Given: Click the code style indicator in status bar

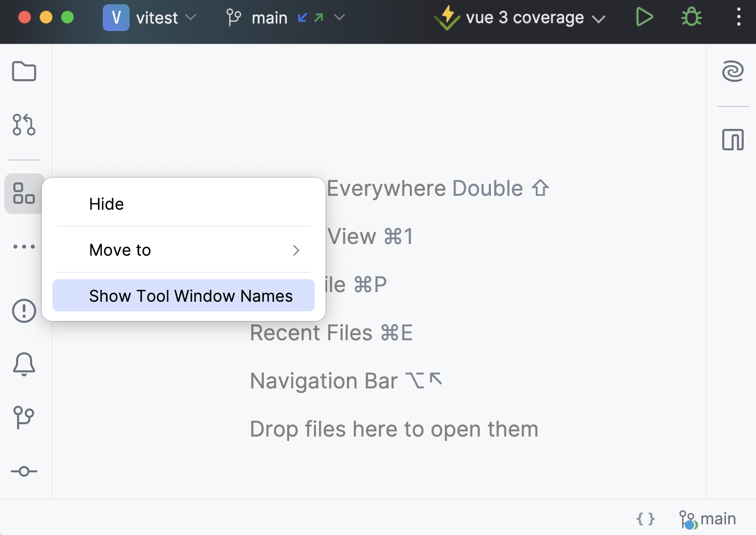Looking at the screenshot, I should pos(645,518).
